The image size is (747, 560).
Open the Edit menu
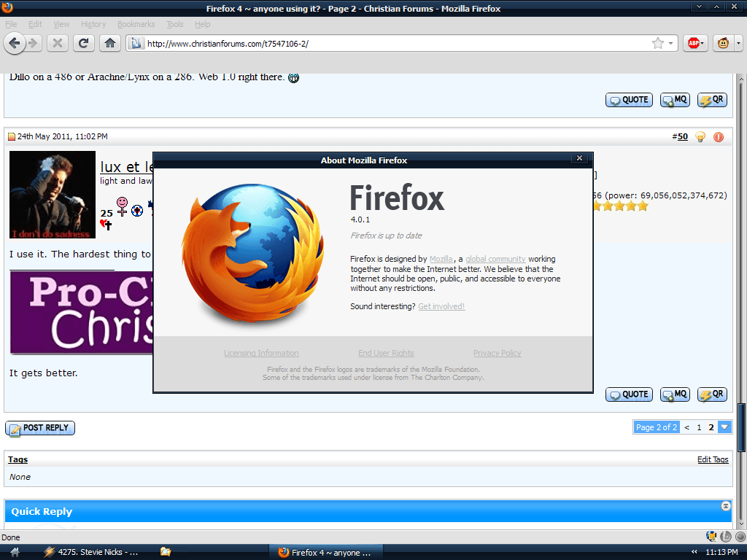coord(35,24)
